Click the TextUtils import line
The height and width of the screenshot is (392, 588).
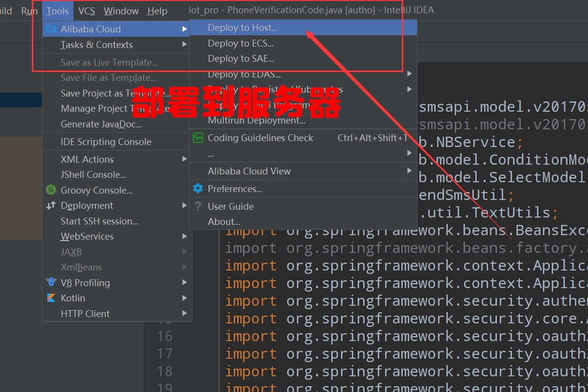pos(488,213)
